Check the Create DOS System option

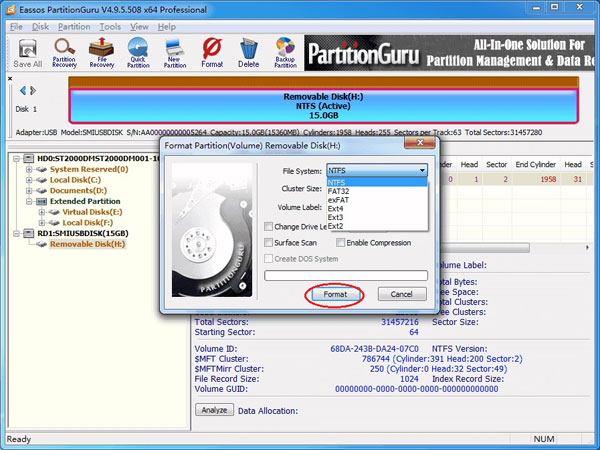click(268, 259)
